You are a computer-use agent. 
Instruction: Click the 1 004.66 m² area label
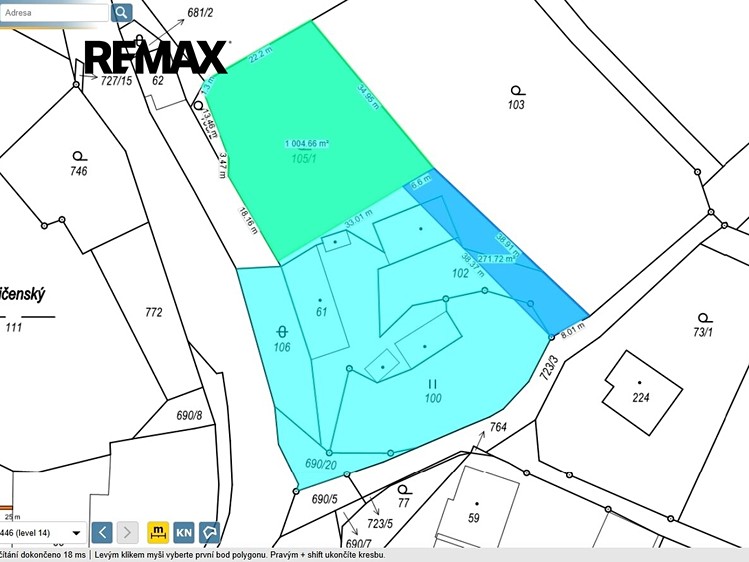pos(307,143)
